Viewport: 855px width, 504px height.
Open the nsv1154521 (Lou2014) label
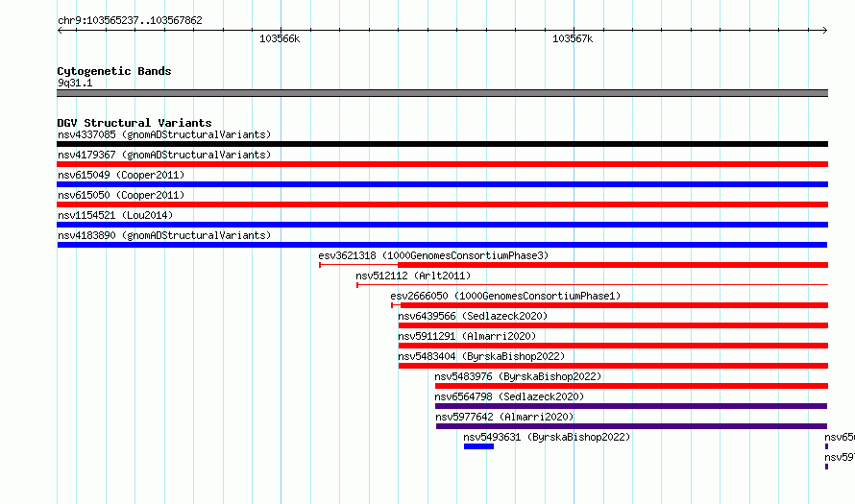[115, 215]
